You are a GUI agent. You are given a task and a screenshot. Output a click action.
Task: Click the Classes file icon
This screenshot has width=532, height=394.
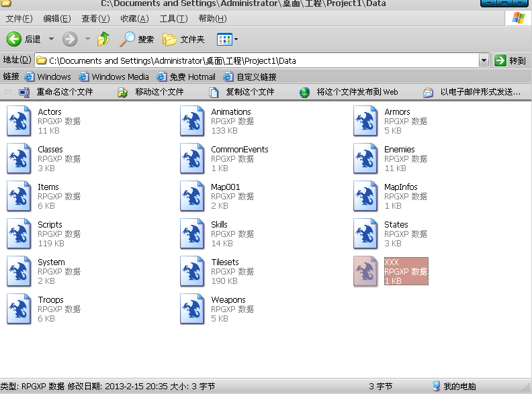(x=19, y=158)
